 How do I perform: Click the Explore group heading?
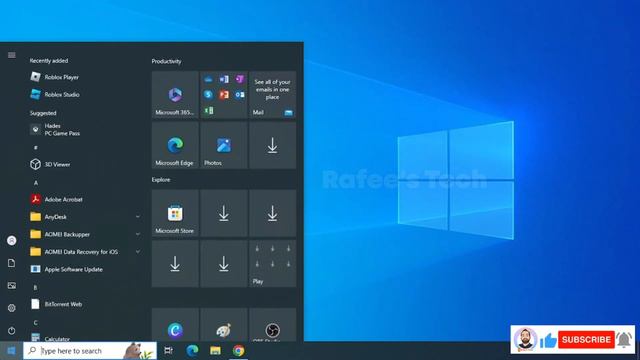coord(161,180)
